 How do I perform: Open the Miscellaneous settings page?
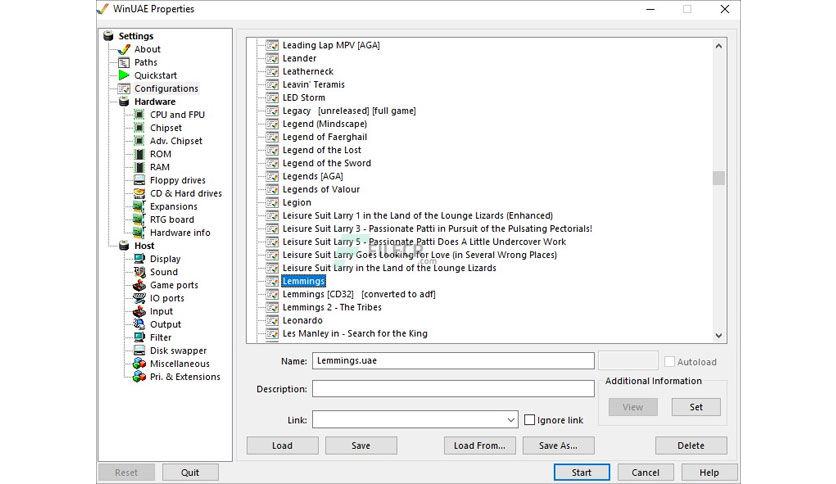(180, 364)
